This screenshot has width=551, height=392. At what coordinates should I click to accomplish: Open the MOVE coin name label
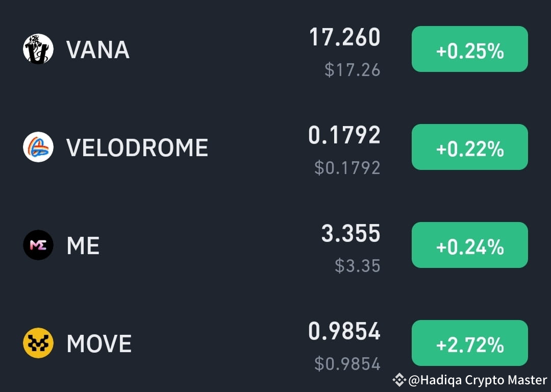(99, 344)
